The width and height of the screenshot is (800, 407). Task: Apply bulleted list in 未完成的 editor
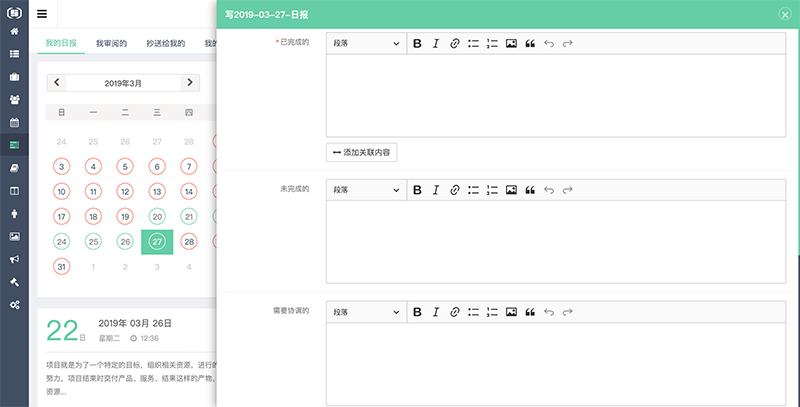pos(473,190)
